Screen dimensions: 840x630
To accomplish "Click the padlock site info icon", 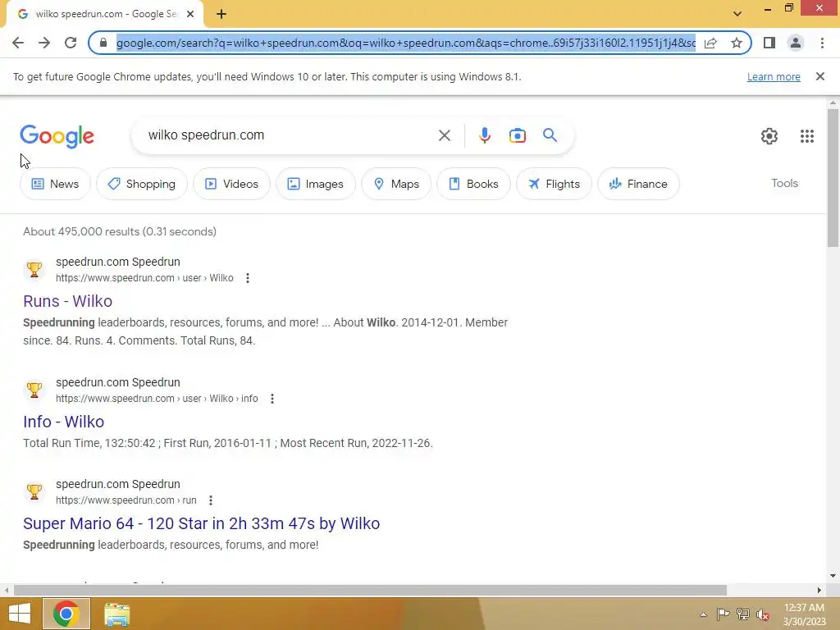I will point(103,43).
